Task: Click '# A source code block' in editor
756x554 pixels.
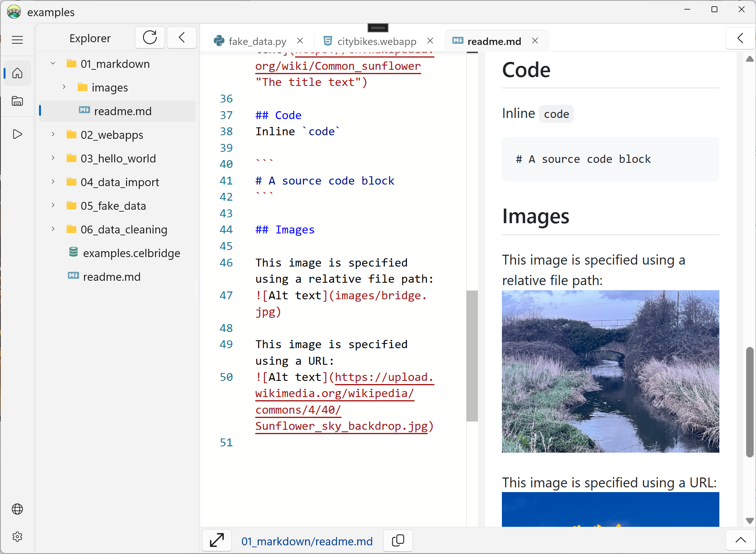Action: pyautogui.click(x=325, y=181)
